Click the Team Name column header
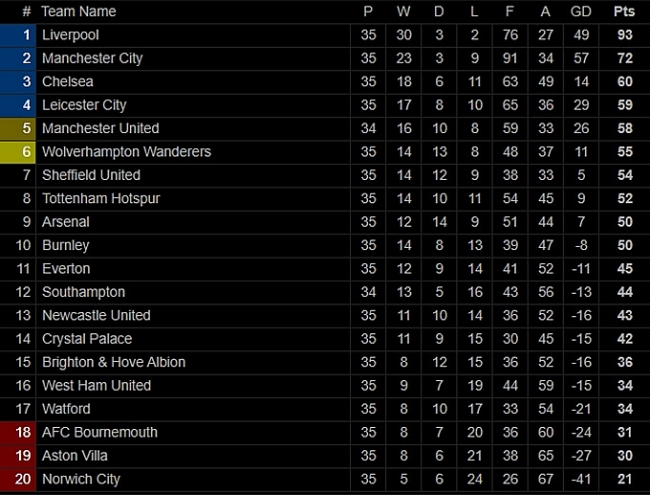 click(79, 12)
